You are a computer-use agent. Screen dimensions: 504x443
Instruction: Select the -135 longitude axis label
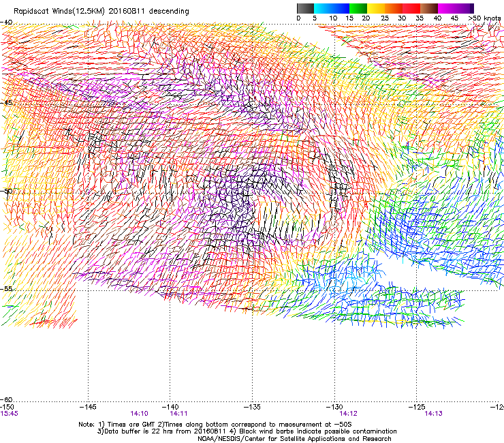coord(252,408)
